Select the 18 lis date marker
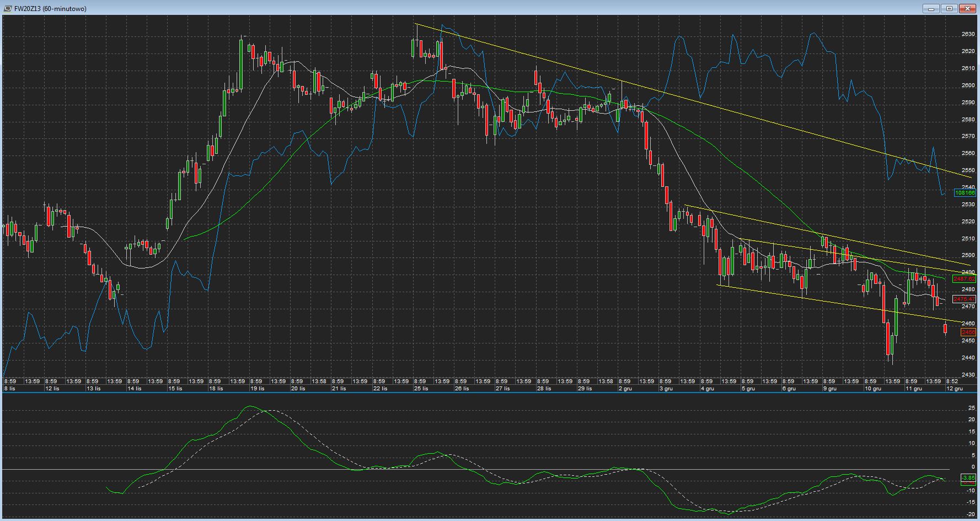Viewport: 980px width, 521px height. 216,389
